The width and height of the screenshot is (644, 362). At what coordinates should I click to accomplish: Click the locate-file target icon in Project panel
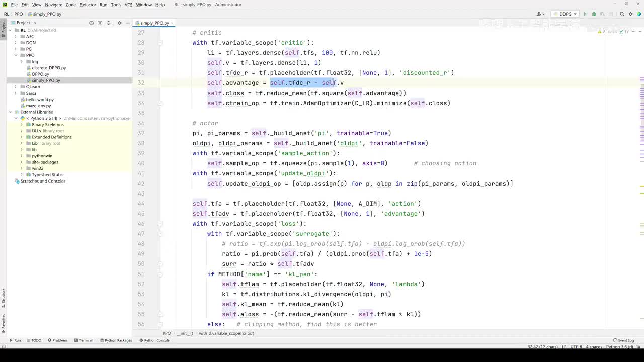(91, 23)
